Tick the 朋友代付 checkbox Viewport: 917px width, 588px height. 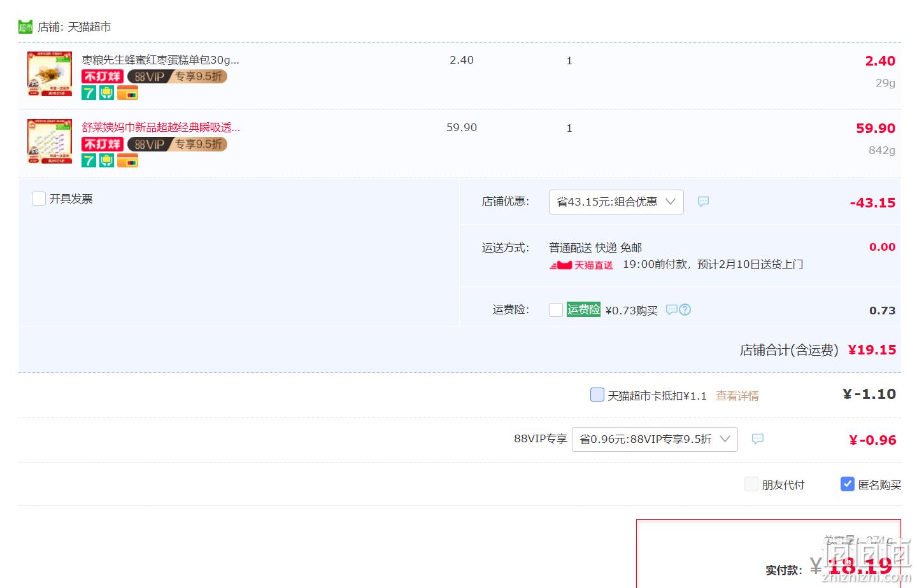click(751, 484)
